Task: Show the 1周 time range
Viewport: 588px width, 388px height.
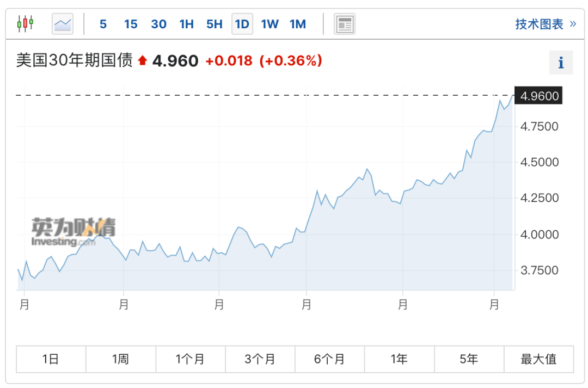Action: (x=121, y=359)
